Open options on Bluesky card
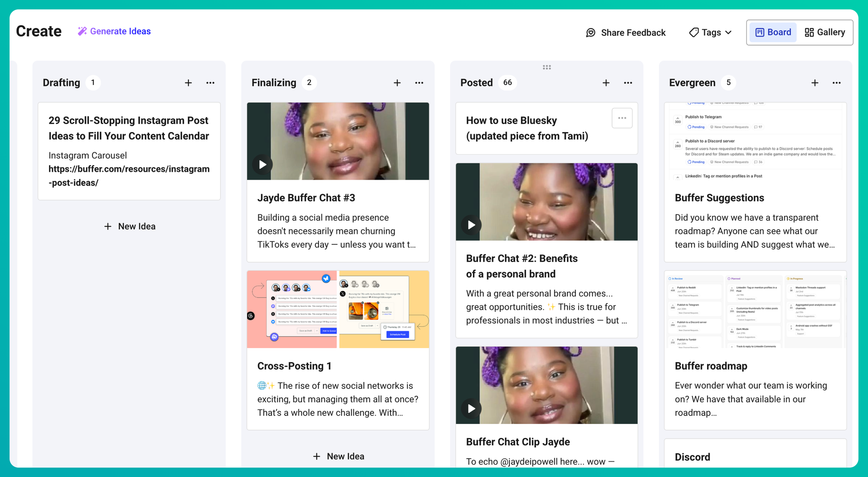Viewport: 868px width, 477px height. tap(622, 118)
